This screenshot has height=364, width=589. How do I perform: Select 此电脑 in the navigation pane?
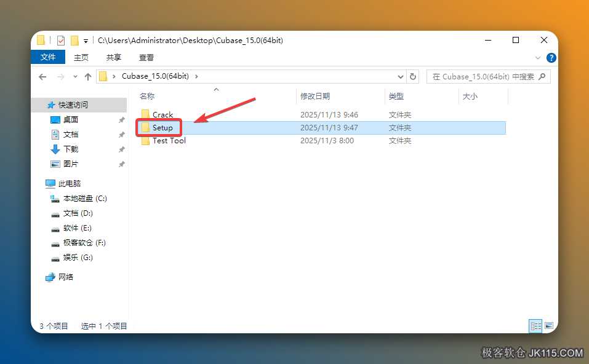click(x=70, y=183)
